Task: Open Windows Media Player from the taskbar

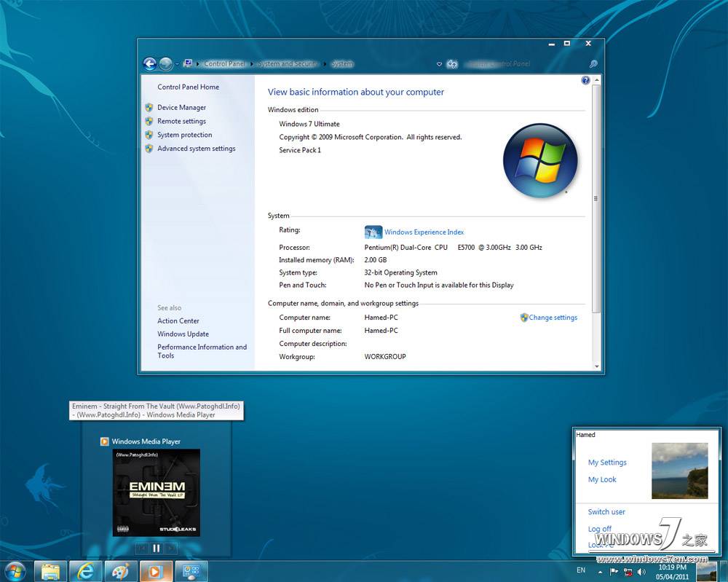Action: 156,570
